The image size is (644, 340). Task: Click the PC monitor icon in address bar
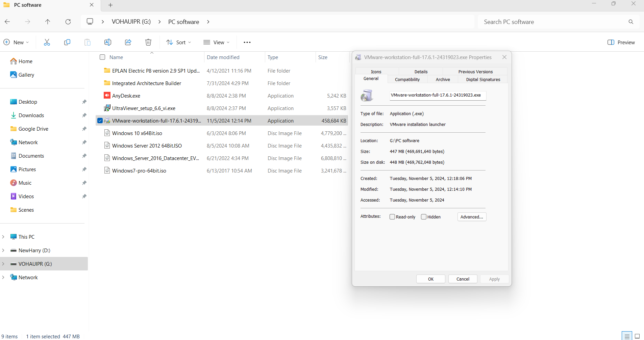[90, 22]
